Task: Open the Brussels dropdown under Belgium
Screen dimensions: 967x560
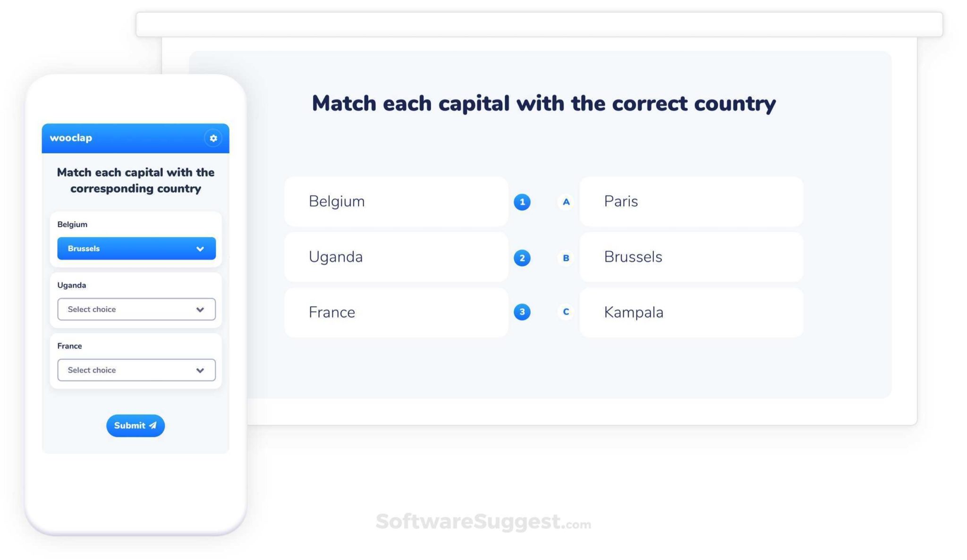Action: 136,248
